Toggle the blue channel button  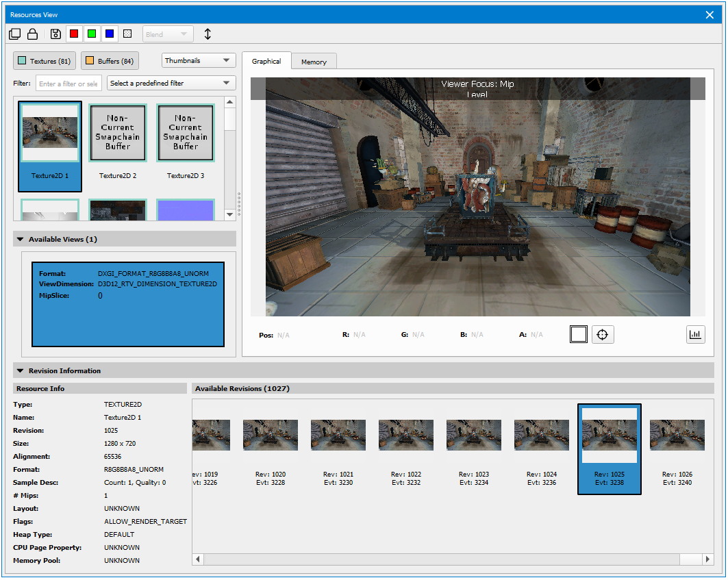click(x=110, y=34)
